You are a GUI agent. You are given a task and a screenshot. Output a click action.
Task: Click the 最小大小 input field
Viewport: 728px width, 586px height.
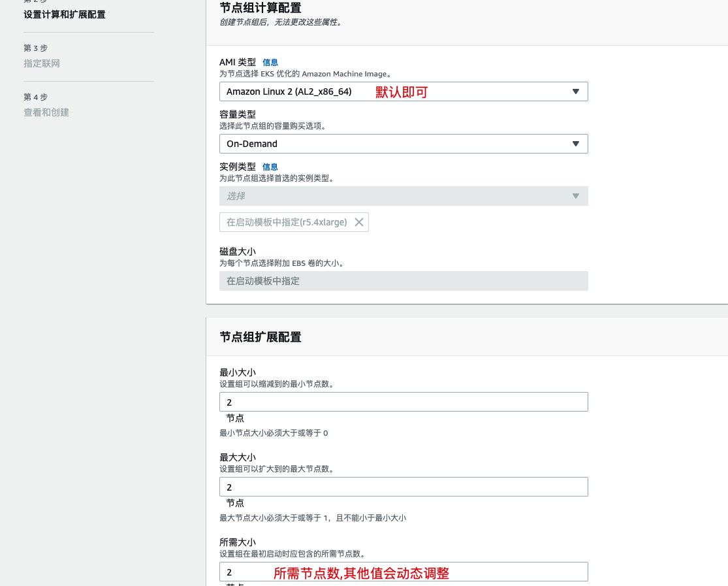[x=404, y=402]
